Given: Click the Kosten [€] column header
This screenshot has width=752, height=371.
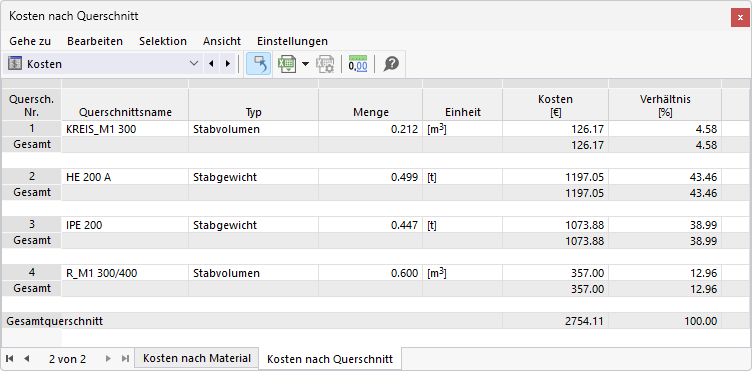Looking at the screenshot, I should (555, 104).
